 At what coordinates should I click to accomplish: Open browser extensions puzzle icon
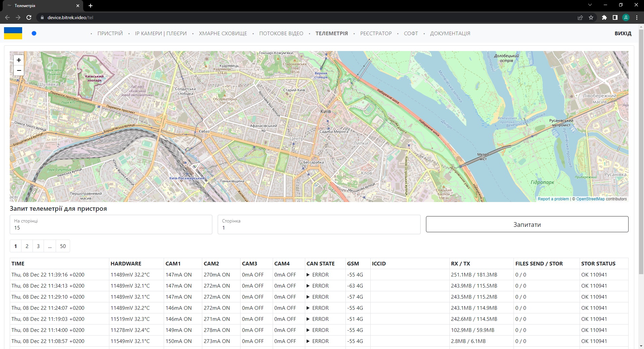pos(604,17)
